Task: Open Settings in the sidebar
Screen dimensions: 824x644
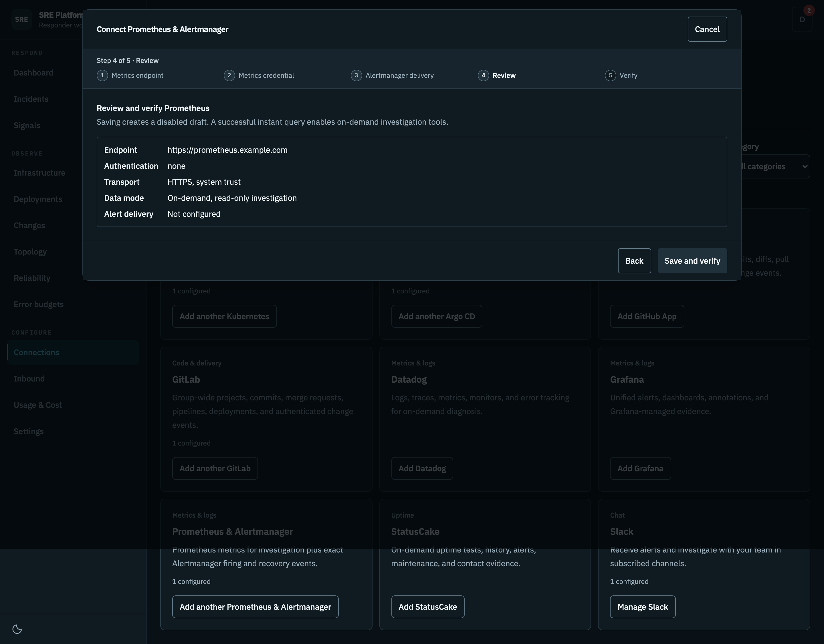Action: pos(73,431)
